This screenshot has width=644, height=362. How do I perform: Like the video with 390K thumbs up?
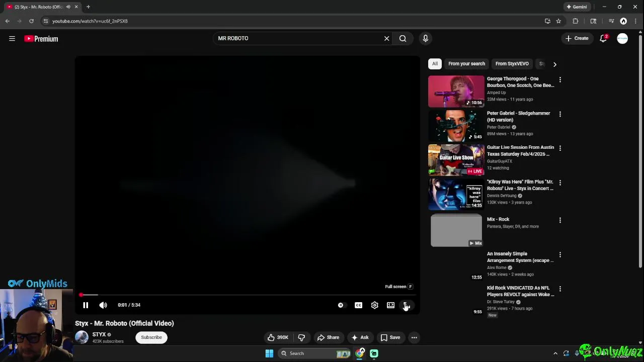[x=278, y=337]
